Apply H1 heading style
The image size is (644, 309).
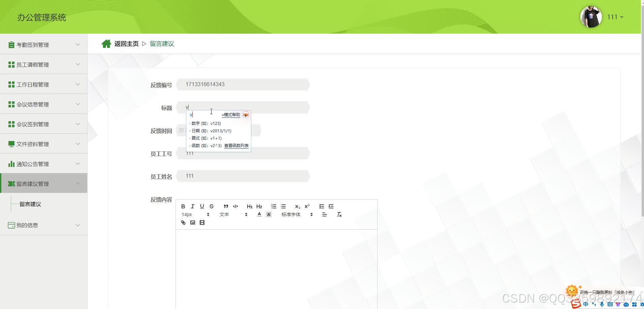(249, 206)
